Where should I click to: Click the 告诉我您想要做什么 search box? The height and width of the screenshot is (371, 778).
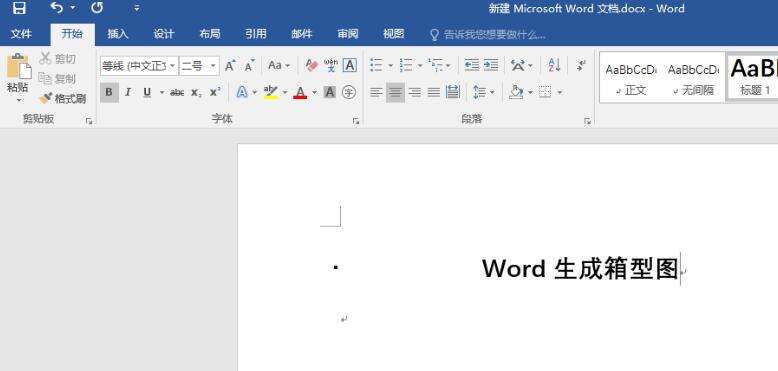click(488, 34)
